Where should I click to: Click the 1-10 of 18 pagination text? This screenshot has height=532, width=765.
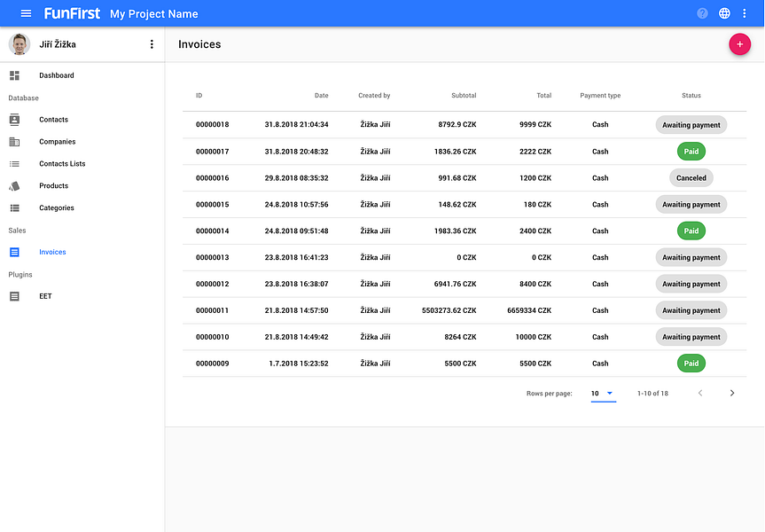(652, 394)
